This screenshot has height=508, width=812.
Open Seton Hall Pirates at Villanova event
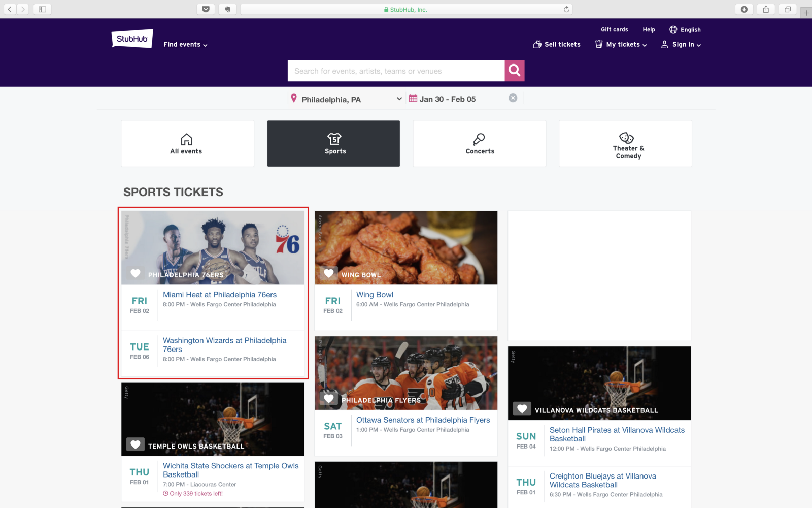617,434
